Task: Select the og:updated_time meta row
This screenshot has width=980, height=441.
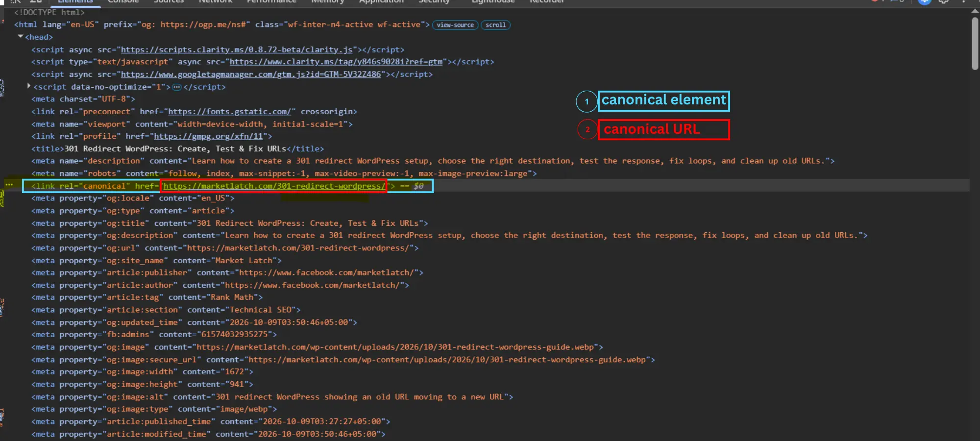Action: click(194, 322)
